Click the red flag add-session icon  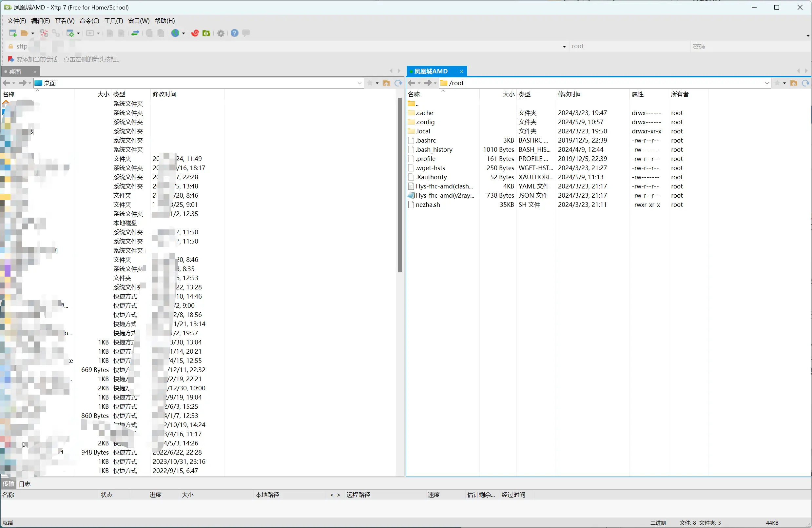click(x=10, y=59)
